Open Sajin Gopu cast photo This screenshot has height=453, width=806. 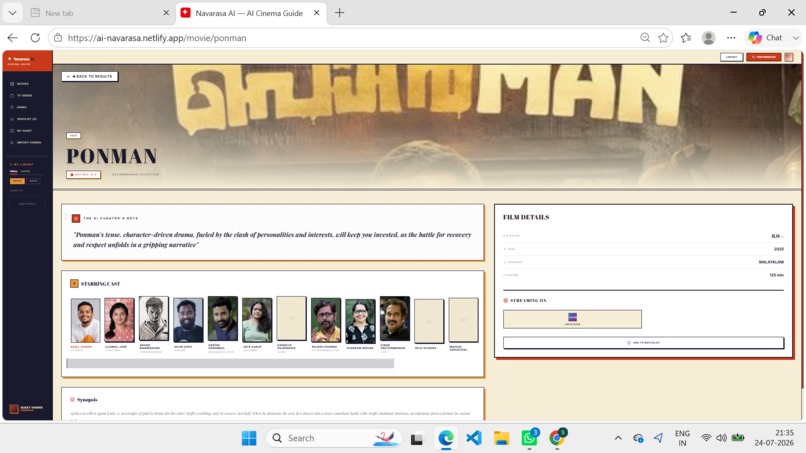(x=188, y=320)
